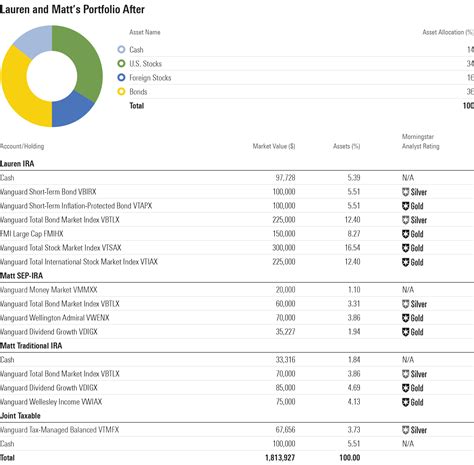The image size is (474, 465).
Task: Click the Gold shield in the 35,227 VDIGX row
Action: pos(405,332)
